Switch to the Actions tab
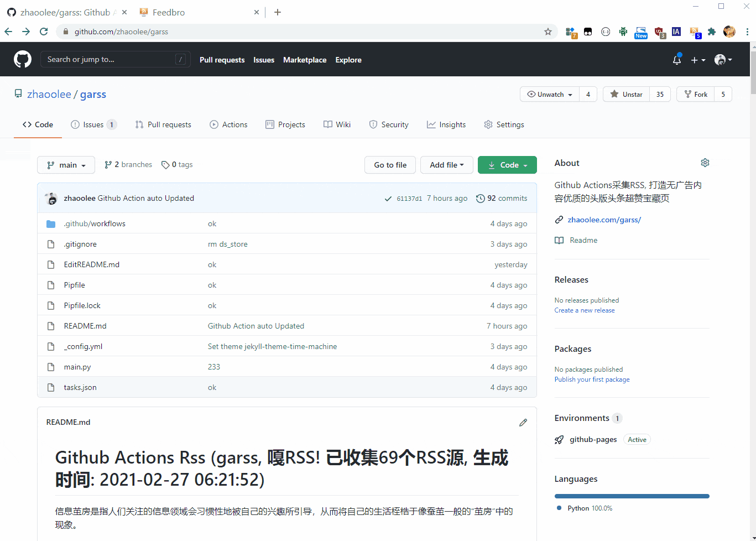Viewport: 756px width, 541px height. [x=228, y=124]
